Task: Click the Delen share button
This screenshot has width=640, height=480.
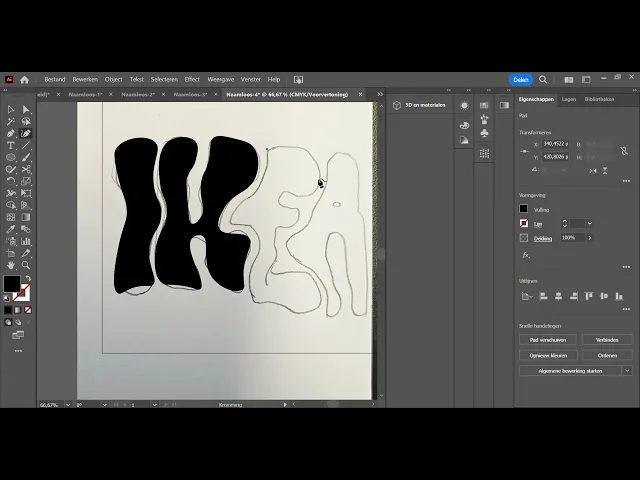Action: [x=521, y=80]
